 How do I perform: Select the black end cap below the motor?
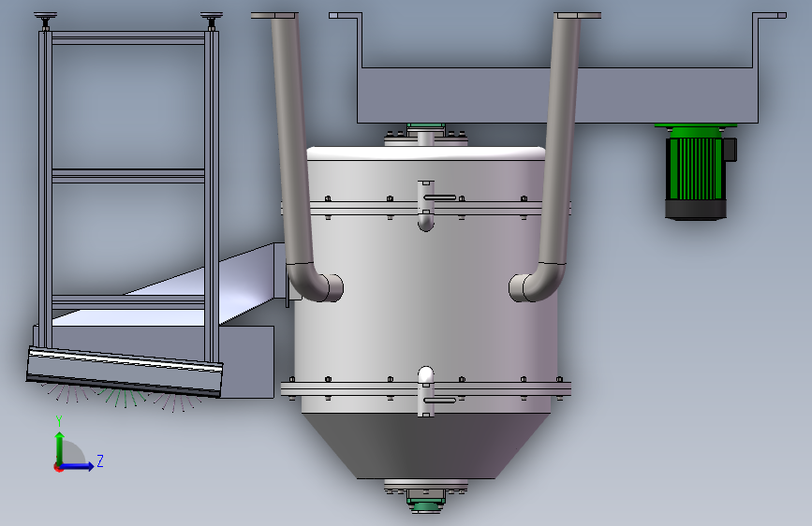696,210
